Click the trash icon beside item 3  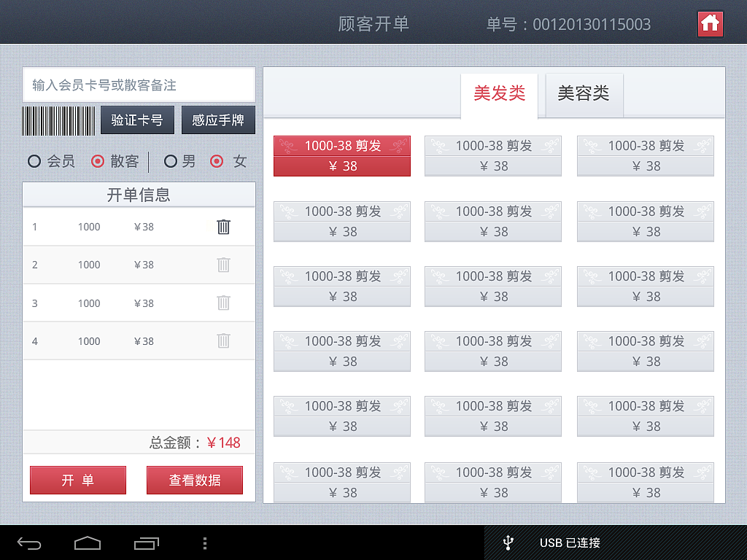click(223, 303)
